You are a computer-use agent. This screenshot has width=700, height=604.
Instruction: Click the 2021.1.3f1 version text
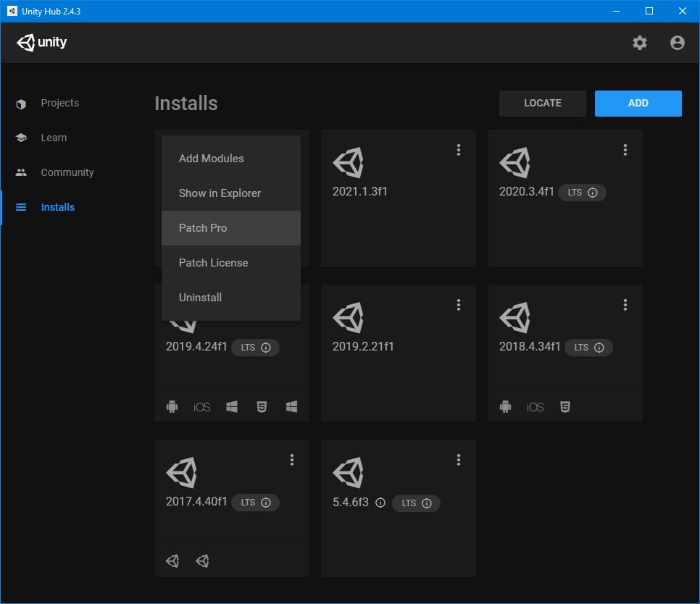(360, 191)
